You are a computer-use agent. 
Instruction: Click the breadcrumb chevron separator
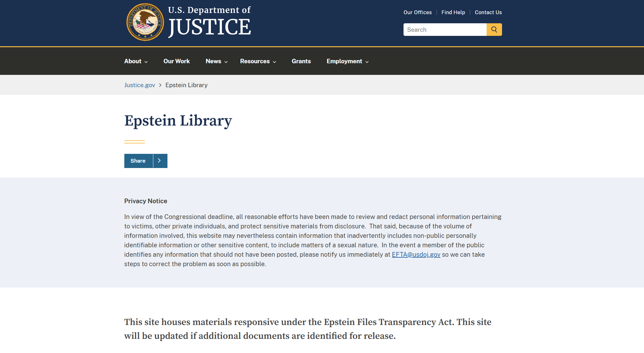(x=160, y=85)
